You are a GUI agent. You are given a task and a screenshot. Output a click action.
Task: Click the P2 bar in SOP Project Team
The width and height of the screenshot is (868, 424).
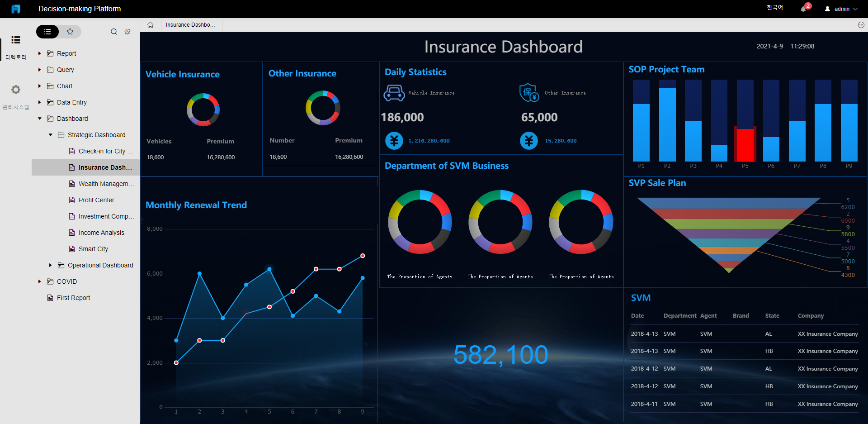click(667, 124)
